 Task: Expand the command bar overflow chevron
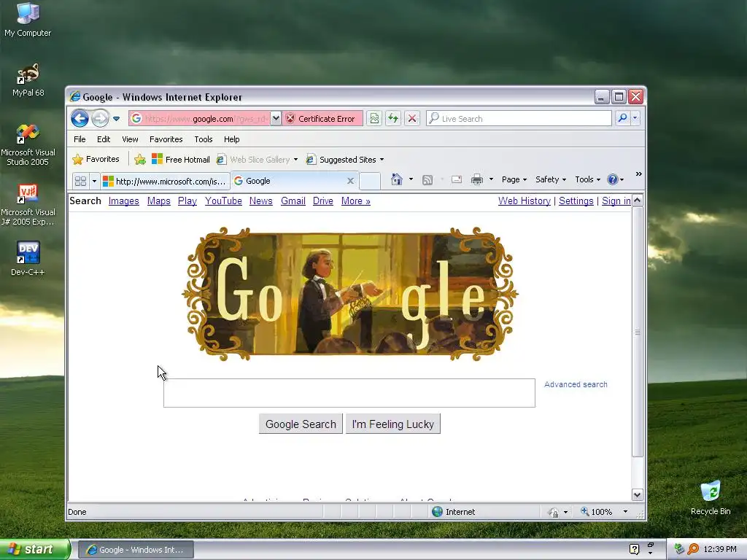[x=638, y=174]
